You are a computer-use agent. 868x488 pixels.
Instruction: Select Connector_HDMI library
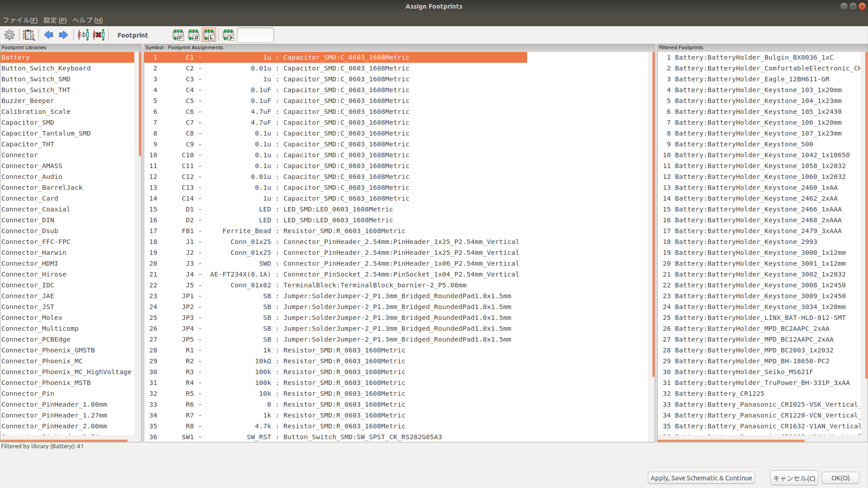tap(67, 263)
